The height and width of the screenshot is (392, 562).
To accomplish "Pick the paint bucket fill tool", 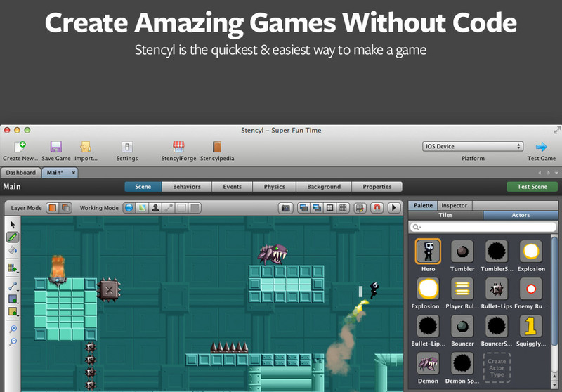I will (13, 249).
